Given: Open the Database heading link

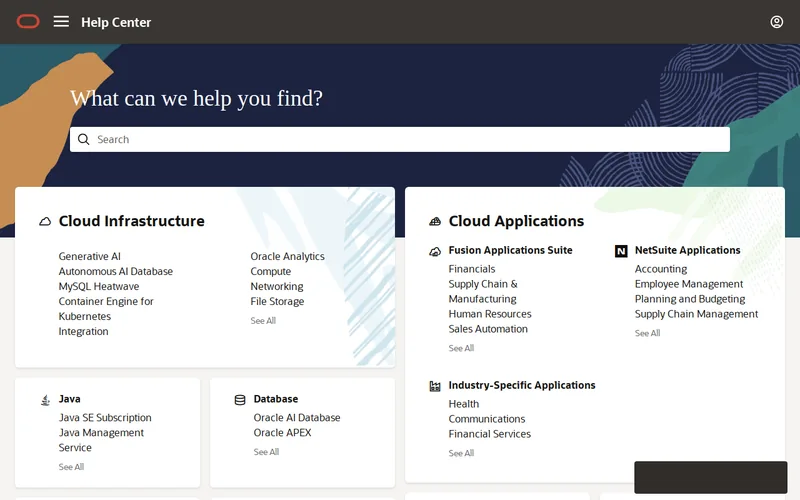Looking at the screenshot, I should [276, 399].
